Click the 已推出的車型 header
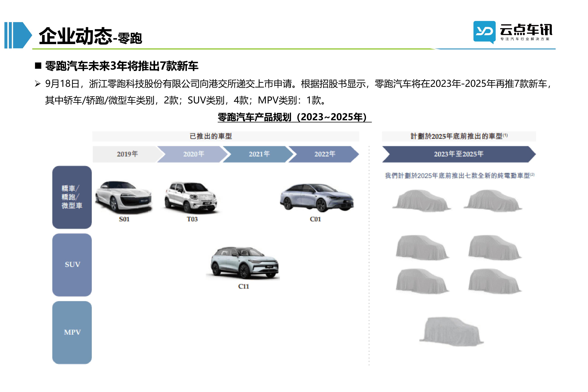The width and height of the screenshot is (588, 392). [x=226, y=136]
